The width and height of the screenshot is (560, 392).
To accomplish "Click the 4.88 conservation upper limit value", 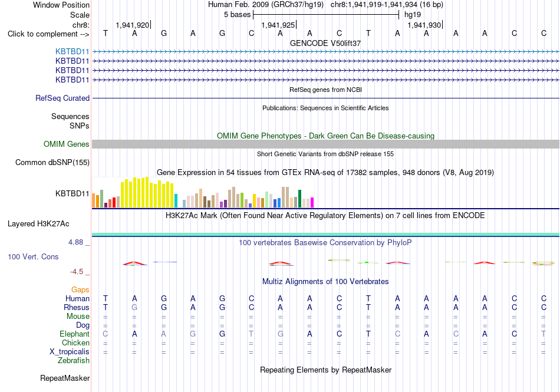I will (75, 242).
